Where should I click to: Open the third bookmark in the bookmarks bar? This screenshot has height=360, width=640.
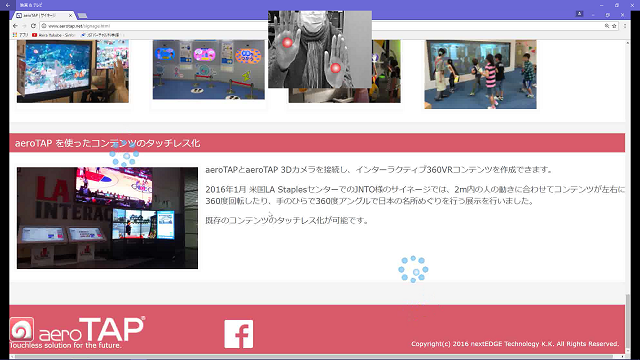pyautogui.click(x=100, y=35)
